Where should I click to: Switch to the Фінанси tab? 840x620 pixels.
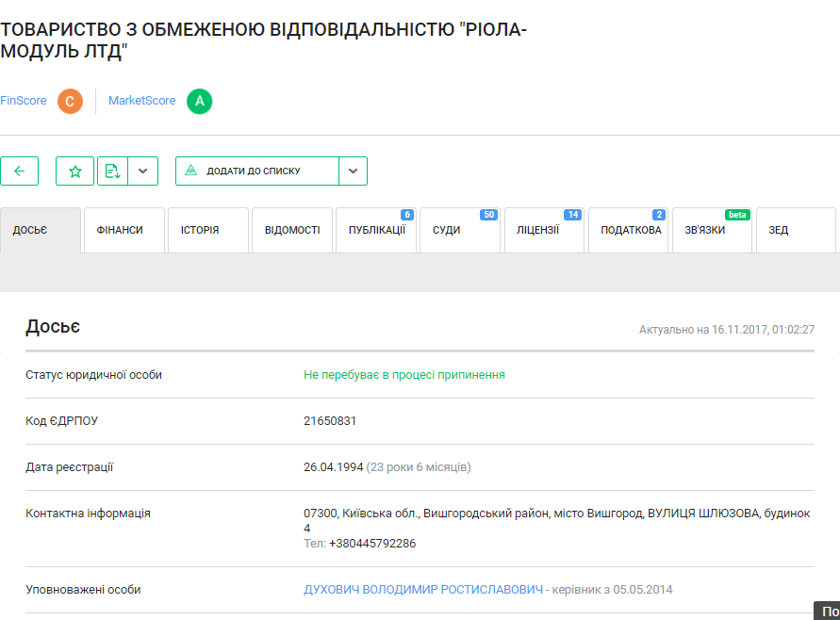pos(120,230)
